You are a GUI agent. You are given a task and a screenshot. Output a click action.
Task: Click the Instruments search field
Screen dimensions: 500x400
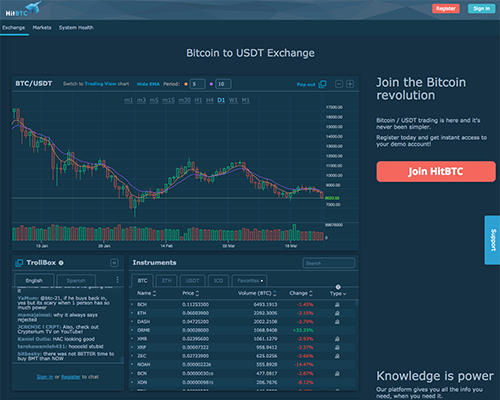pyautogui.click(x=328, y=263)
